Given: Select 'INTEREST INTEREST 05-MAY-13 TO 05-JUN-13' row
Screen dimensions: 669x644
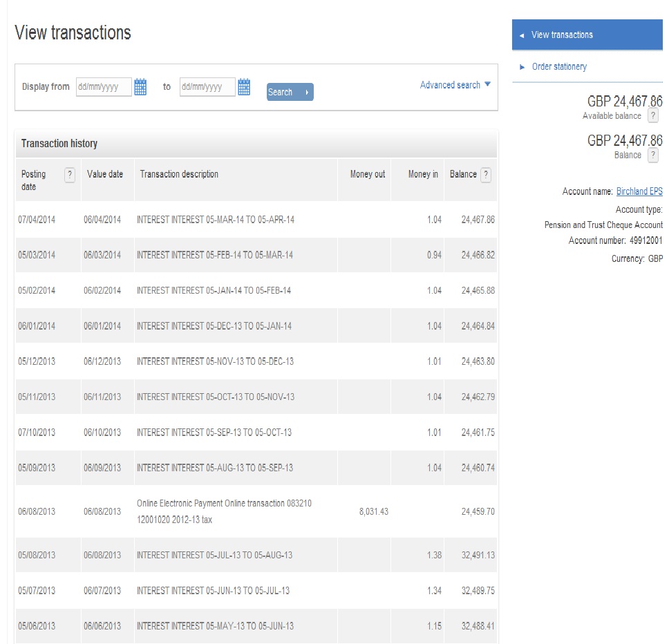Looking at the screenshot, I should (256, 626).
